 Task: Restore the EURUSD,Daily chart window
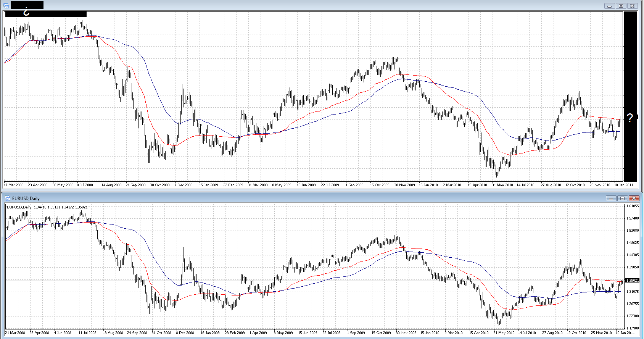622,198
